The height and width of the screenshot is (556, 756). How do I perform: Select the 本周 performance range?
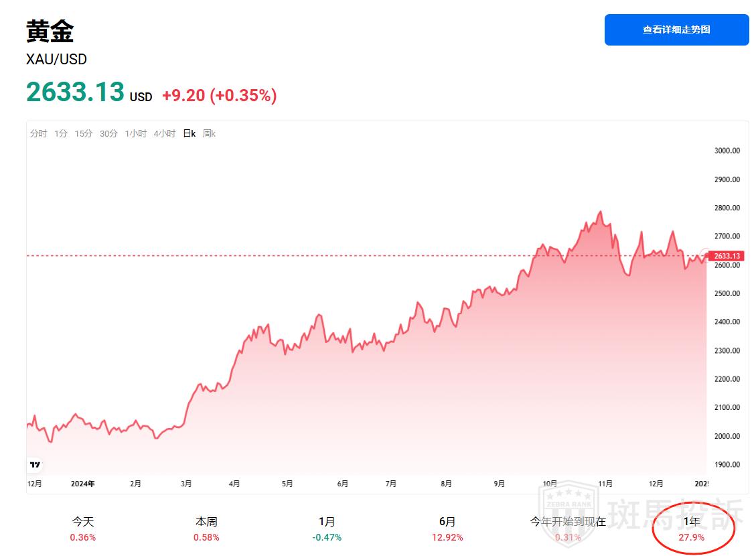(x=206, y=529)
